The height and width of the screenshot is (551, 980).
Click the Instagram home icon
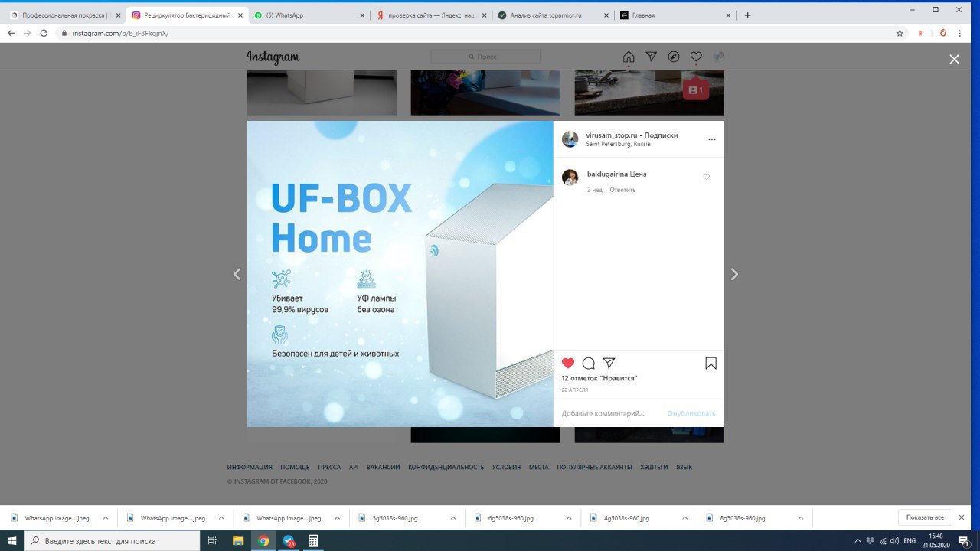[x=629, y=57]
